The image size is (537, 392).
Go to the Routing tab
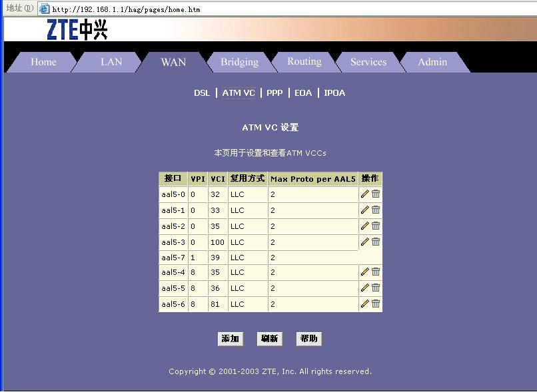click(x=304, y=62)
